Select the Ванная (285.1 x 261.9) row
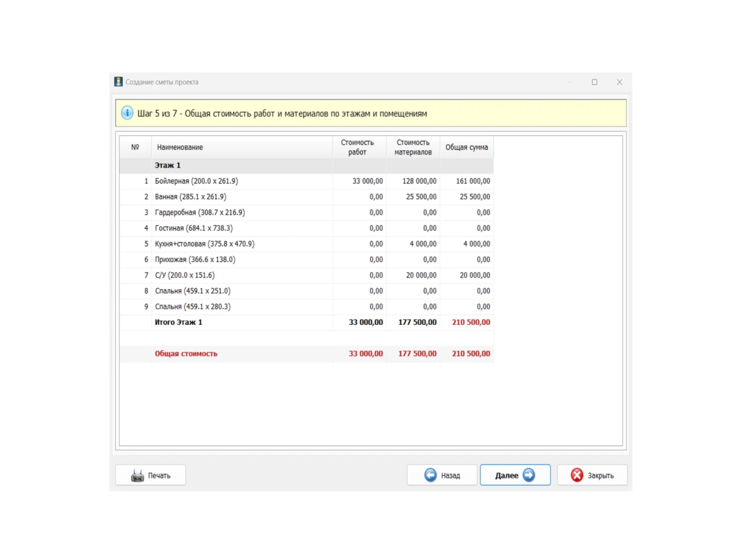Viewport: 739px width, 560px height. pyautogui.click(x=306, y=197)
